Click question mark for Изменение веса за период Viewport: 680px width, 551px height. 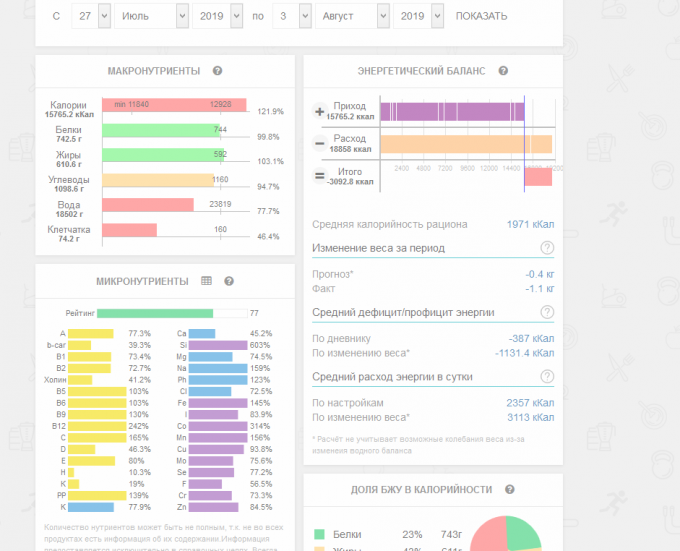click(547, 248)
